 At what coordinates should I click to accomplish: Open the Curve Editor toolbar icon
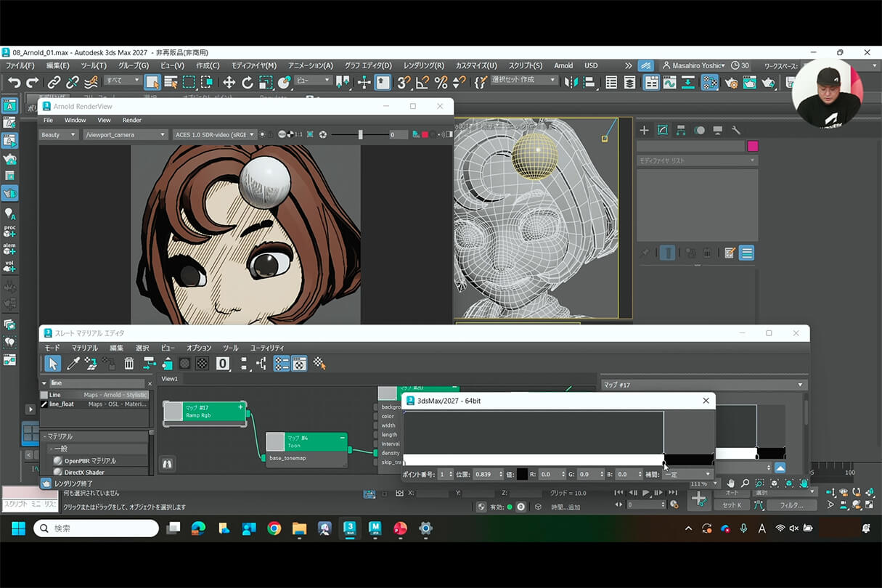click(x=669, y=82)
